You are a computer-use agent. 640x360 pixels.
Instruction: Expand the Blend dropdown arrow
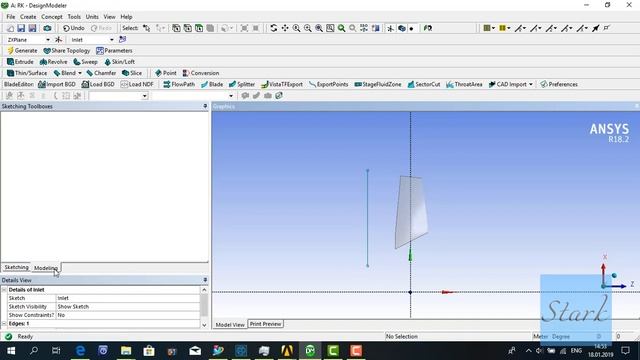[80, 73]
